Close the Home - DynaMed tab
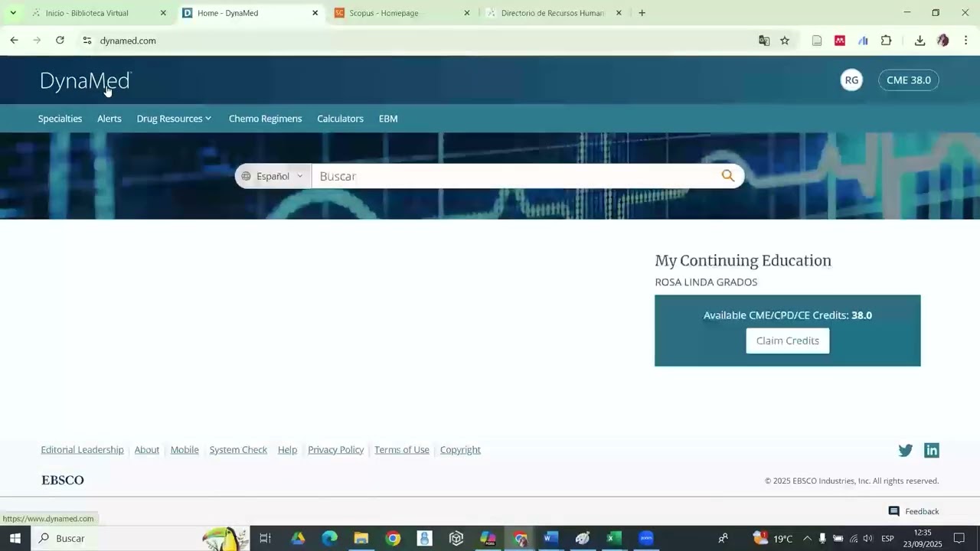This screenshot has width=980, height=551. (x=315, y=13)
